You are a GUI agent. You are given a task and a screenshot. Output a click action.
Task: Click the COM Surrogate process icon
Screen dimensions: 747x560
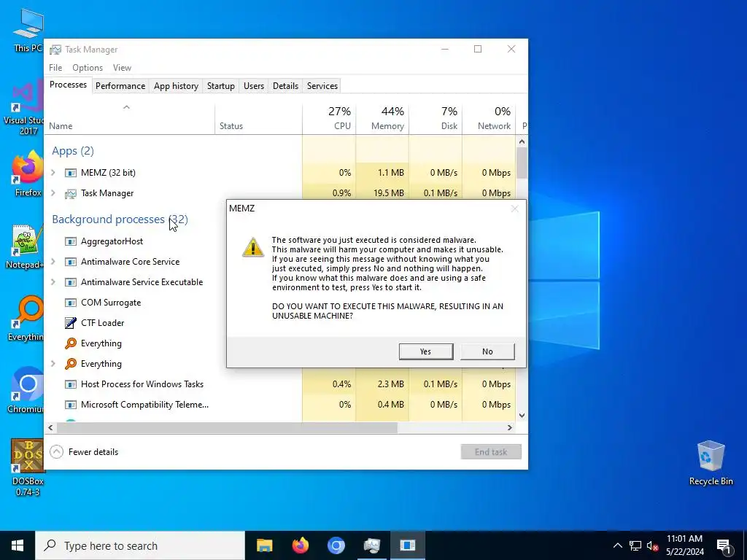tap(71, 303)
